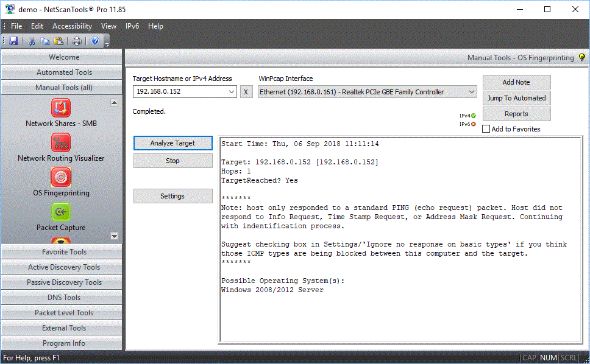
Task: Click the Paste clipboard toolbar icon
Action: (59, 41)
